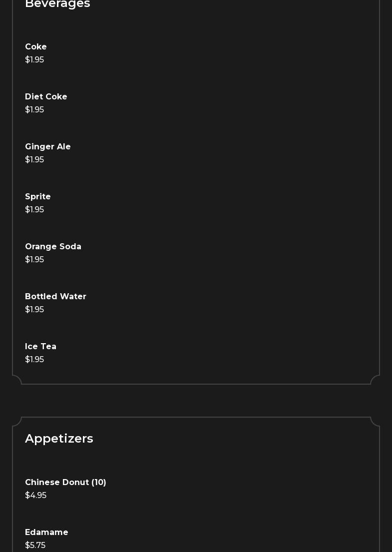
Task: Click the Appetizers section heading
Action: (59, 439)
